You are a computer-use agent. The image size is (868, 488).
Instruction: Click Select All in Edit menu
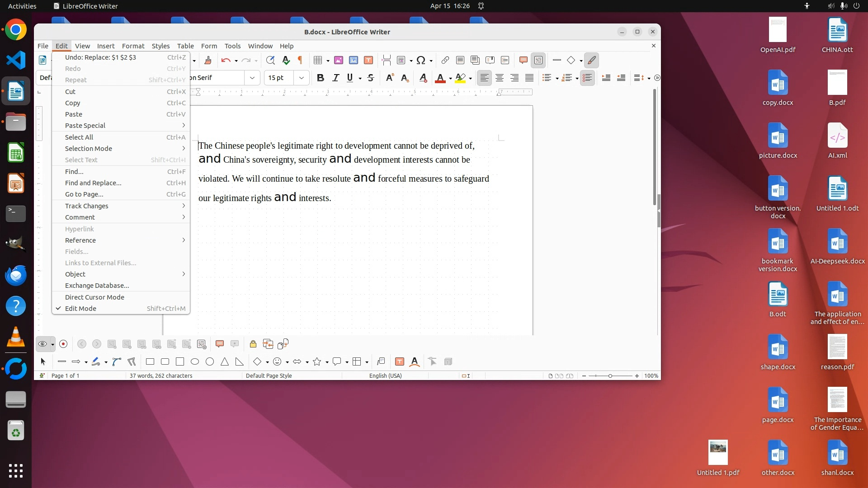click(x=79, y=137)
